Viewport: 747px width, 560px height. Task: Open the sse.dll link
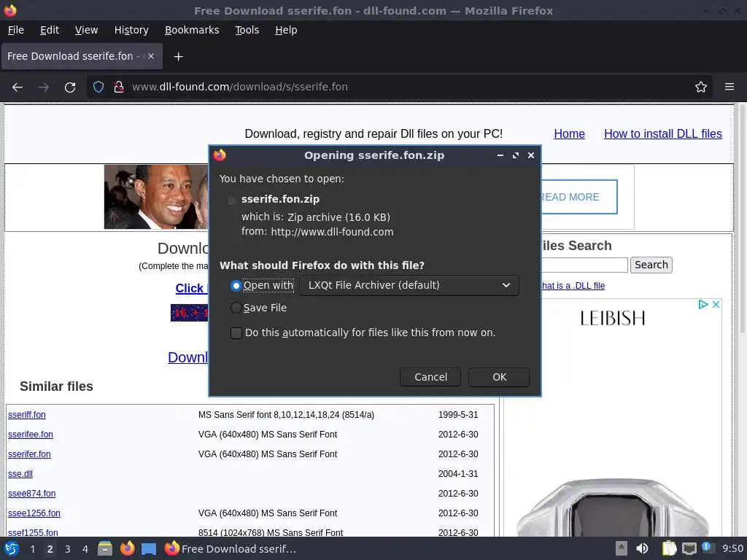coord(20,474)
